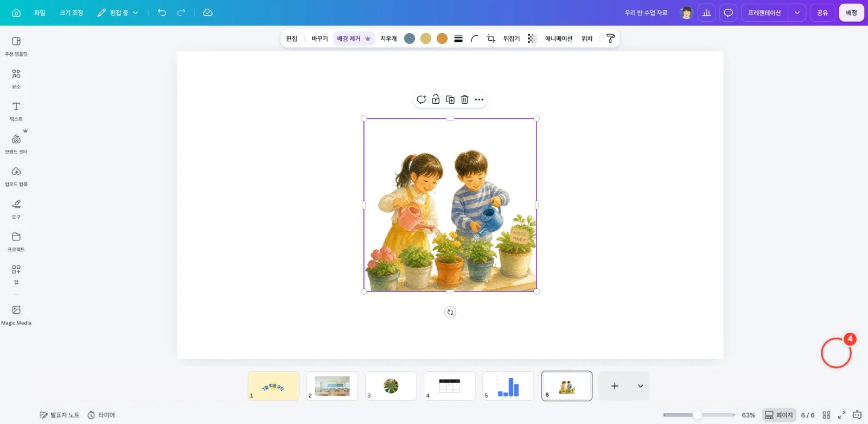Expand the add page options chevron
The image size is (868, 424).
[x=640, y=386]
